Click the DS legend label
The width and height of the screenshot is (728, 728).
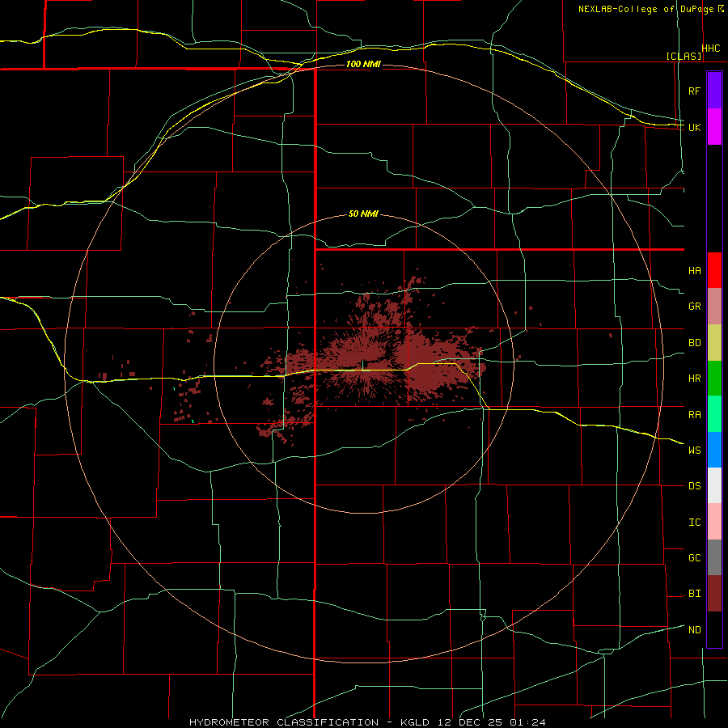[x=694, y=486]
